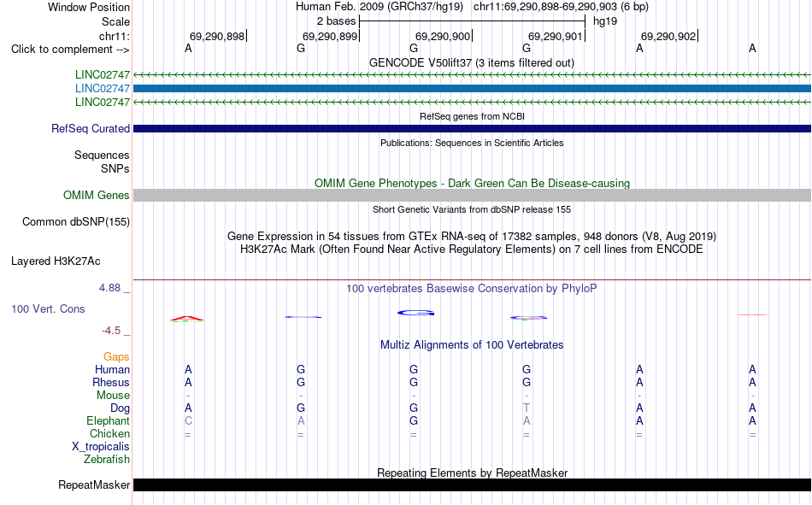Click 'Publications: Sequences in Scientific Articles' title
Image resolution: width=812 pixels, height=505 pixels.
click(472, 143)
